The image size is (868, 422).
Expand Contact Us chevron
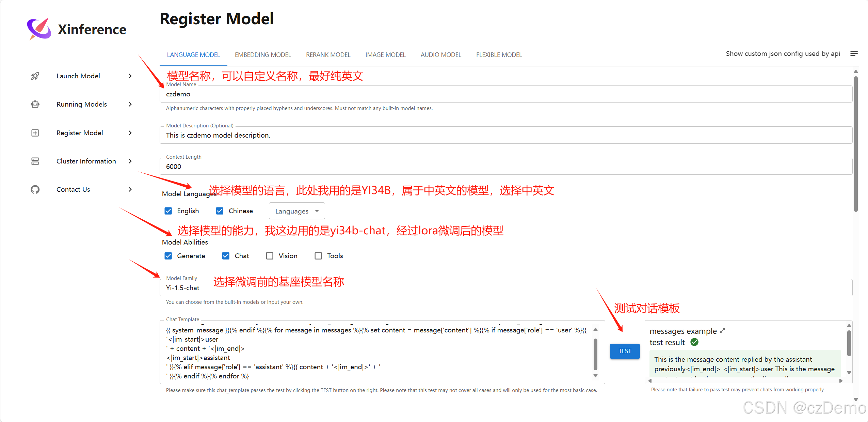pos(130,189)
